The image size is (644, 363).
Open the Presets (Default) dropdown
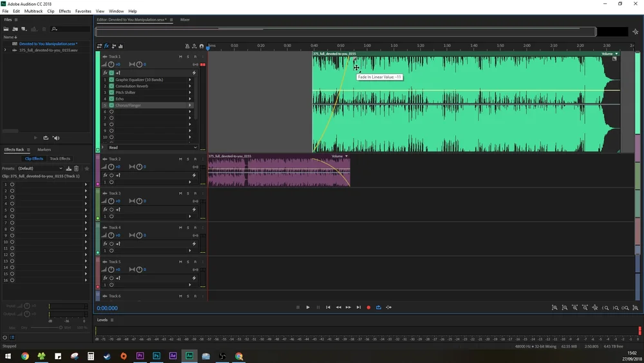pos(40,168)
